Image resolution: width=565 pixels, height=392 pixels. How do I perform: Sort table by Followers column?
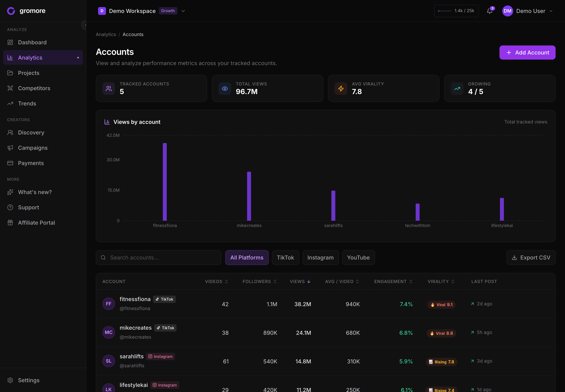(260, 281)
